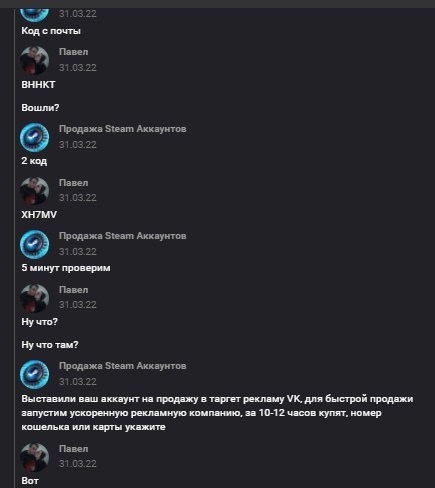Click the partially visible Steam avatar above "Код с почты"
The height and width of the screenshot is (488, 435).
(x=35, y=15)
